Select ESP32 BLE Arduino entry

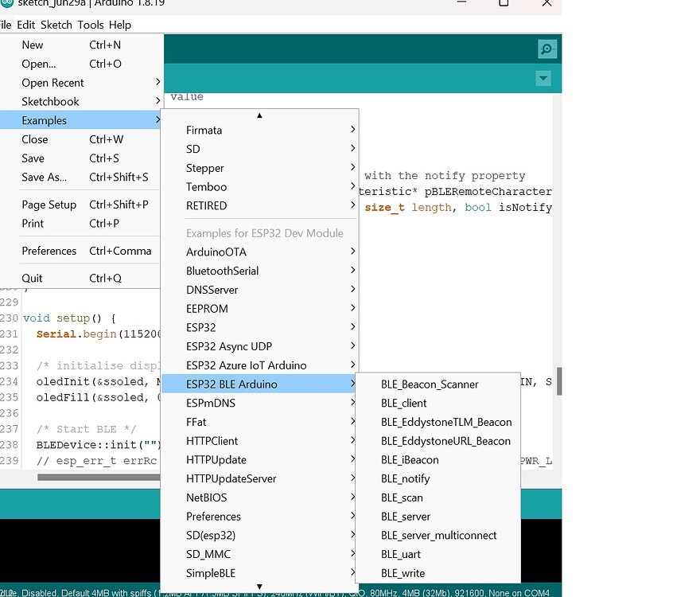coord(259,384)
